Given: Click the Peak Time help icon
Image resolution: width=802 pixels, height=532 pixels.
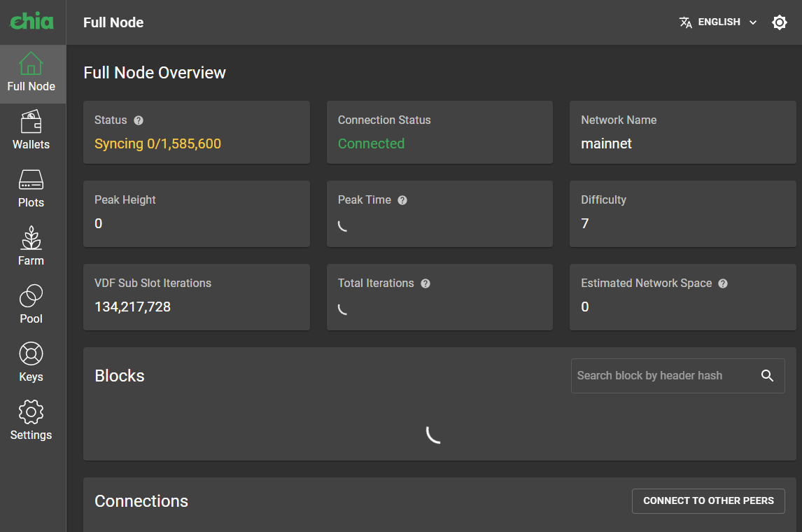Looking at the screenshot, I should point(402,200).
